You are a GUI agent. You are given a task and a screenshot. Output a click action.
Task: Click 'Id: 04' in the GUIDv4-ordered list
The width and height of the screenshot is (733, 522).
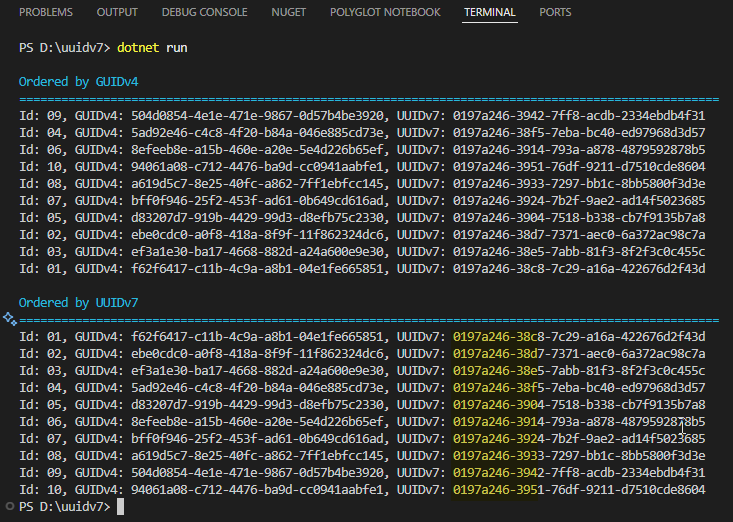(x=40, y=132)
